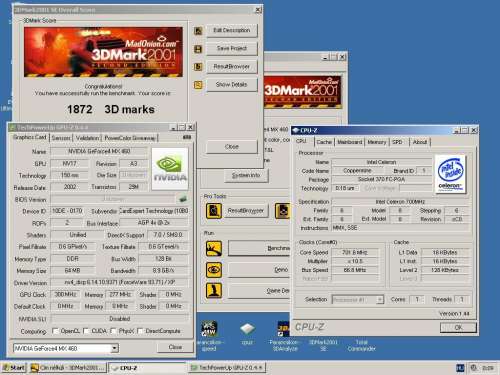The width and height of the screenshot is (500, 375).
Task: Click the GPU Name field showing GeForce4 MX 460
Action: coord(99,152)
